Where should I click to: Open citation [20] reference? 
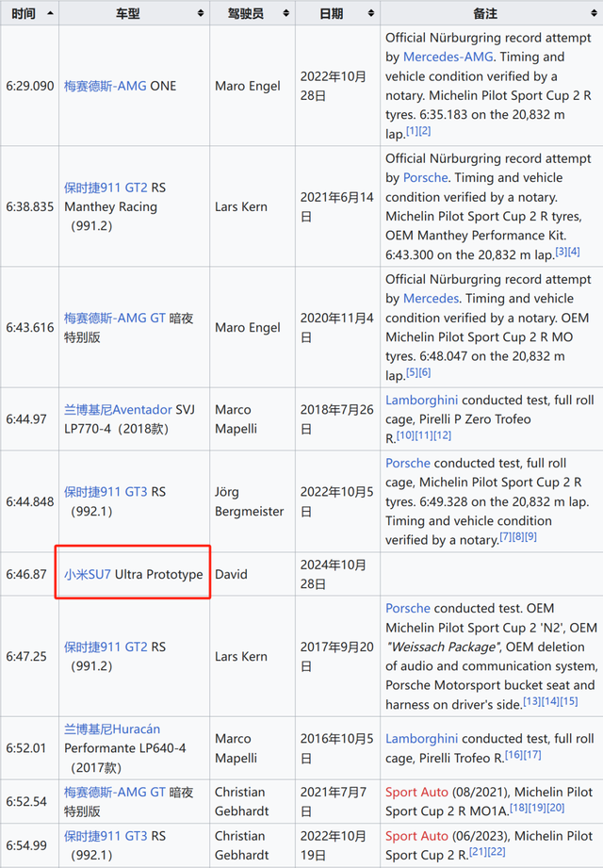(556, 809)
